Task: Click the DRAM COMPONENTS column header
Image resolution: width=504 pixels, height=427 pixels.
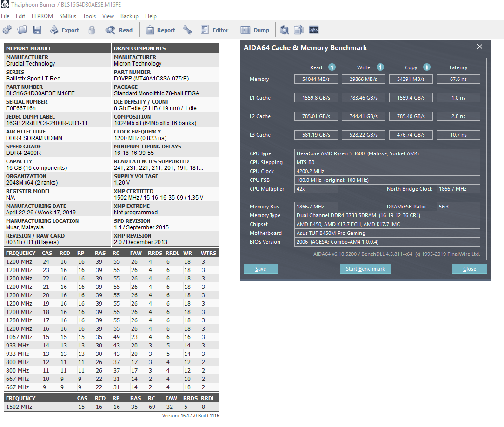Action: pos(165,48)
